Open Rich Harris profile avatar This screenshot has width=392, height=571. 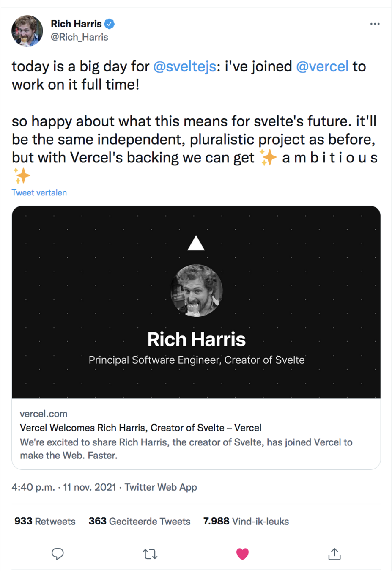click(27, 31)
